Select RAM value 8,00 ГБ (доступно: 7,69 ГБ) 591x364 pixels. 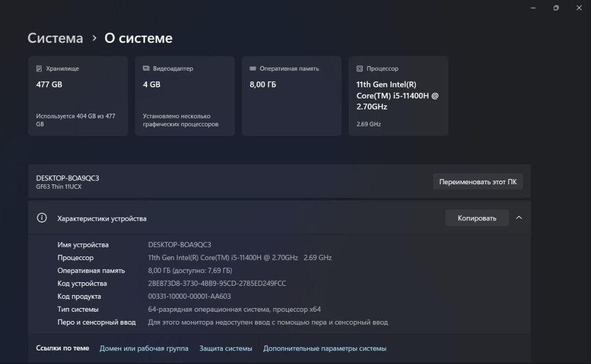[x=190, y=271]
